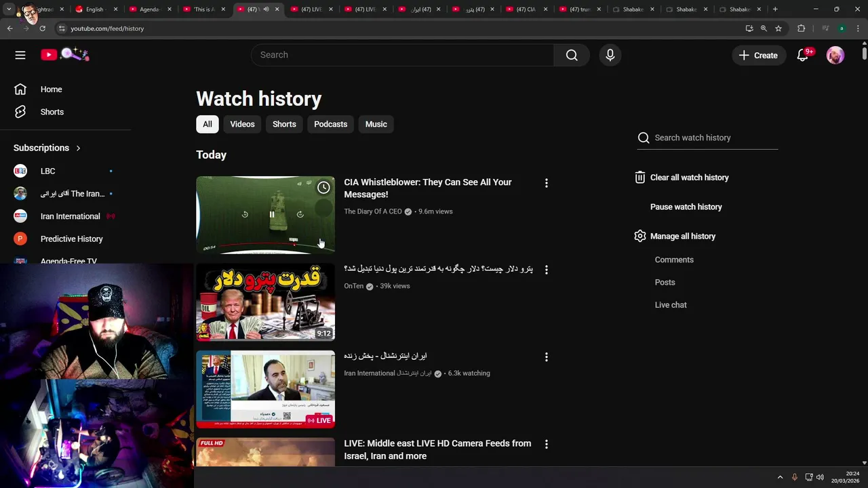
Task: Open options menu for OnTen petrodollar video
Action: 547,270
